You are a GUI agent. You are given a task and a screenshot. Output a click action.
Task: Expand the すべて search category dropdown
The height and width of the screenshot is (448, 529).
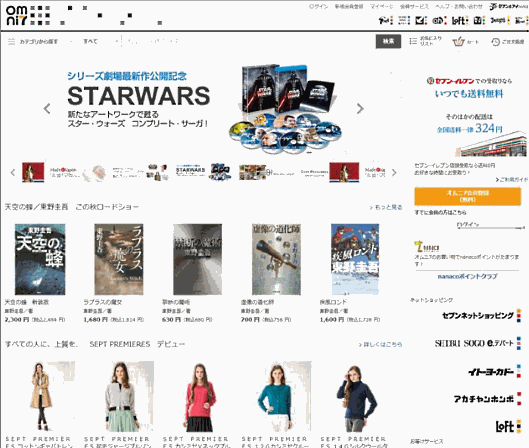[x=90, y=41]
